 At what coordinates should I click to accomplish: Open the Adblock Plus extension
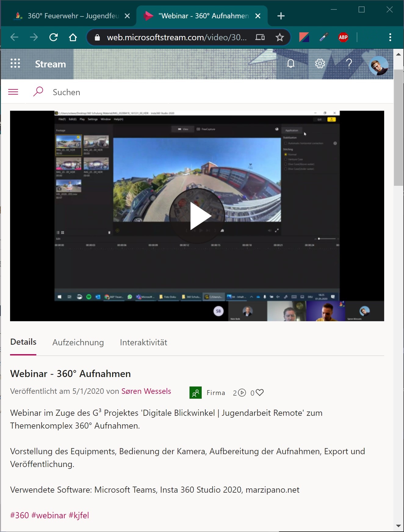[x=343, y=37]
